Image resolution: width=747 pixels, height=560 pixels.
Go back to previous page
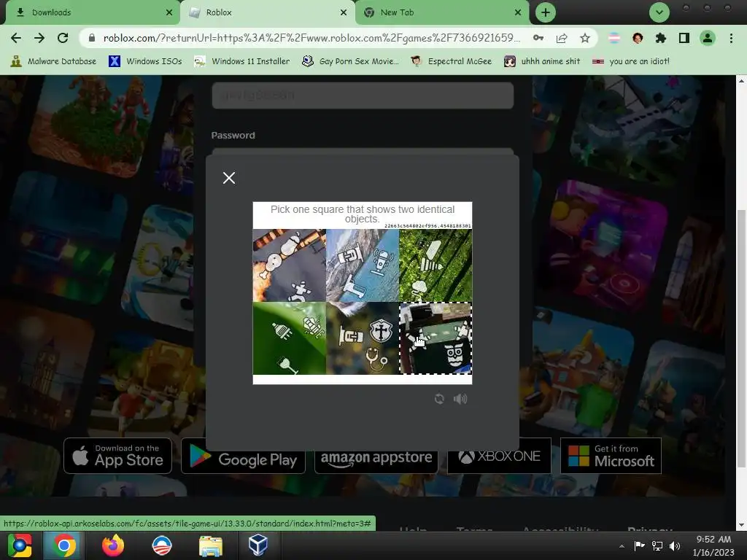pos(16,38)
